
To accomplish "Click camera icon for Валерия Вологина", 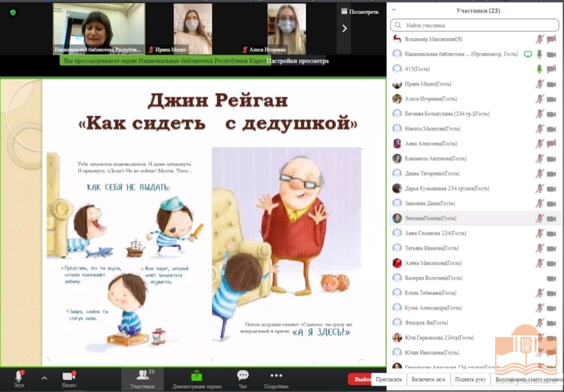I will (551, 279).
